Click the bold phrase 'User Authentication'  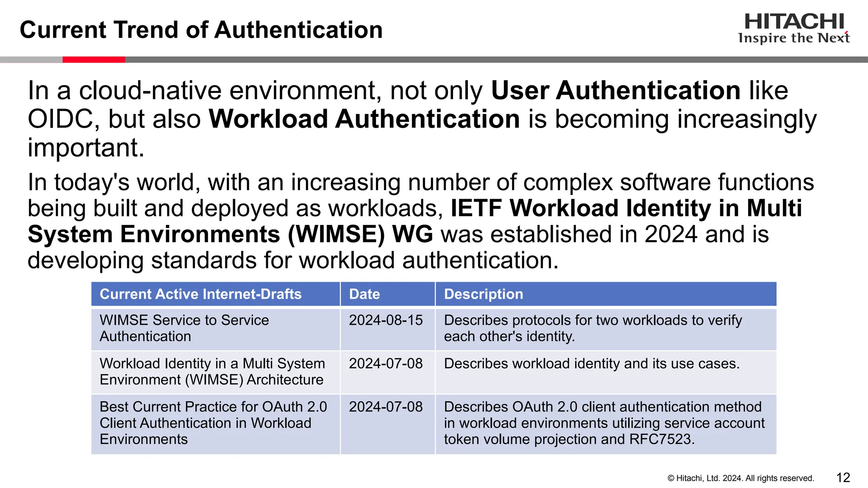[616, 90]
